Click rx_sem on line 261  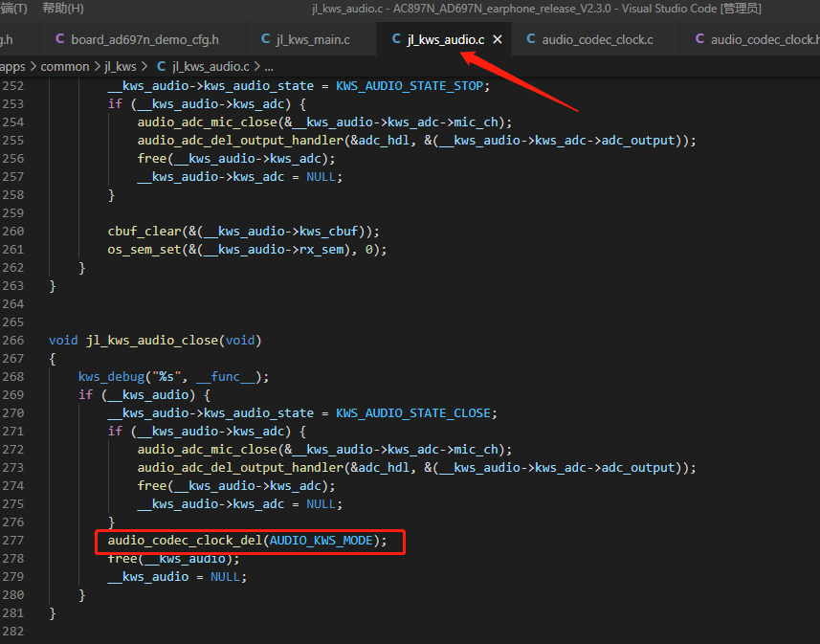tap(321, 250)
